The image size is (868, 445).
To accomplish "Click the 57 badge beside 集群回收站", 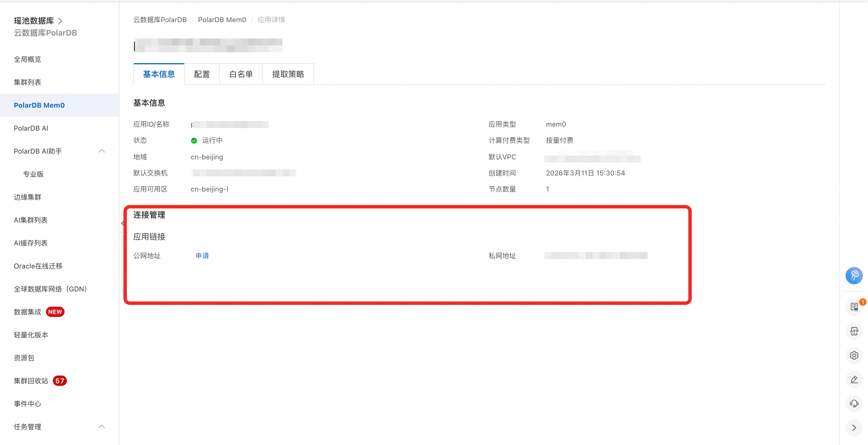I will [x=60, y=381].
